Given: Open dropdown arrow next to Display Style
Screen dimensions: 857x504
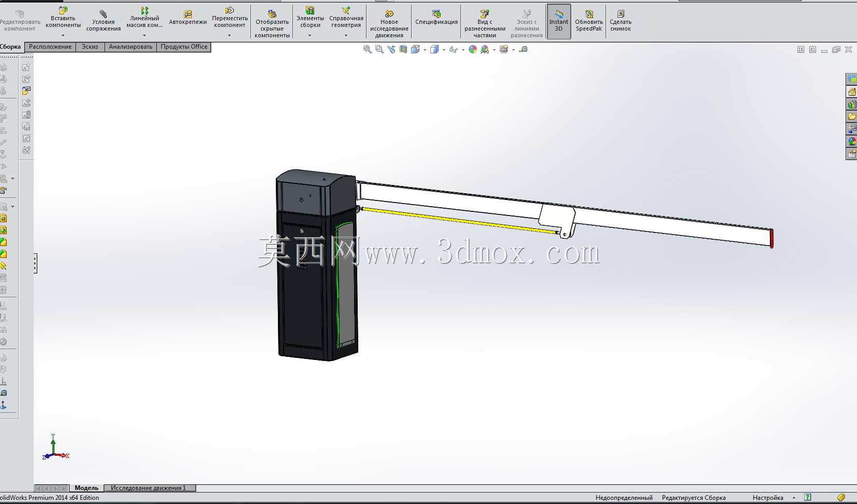Looking at the screenshot, I should 444,50.
